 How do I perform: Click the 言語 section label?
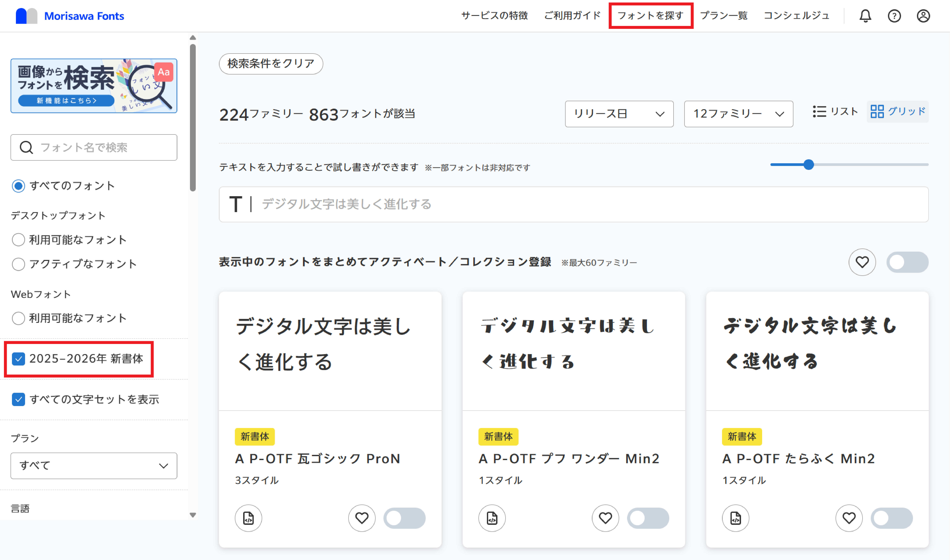20,509
